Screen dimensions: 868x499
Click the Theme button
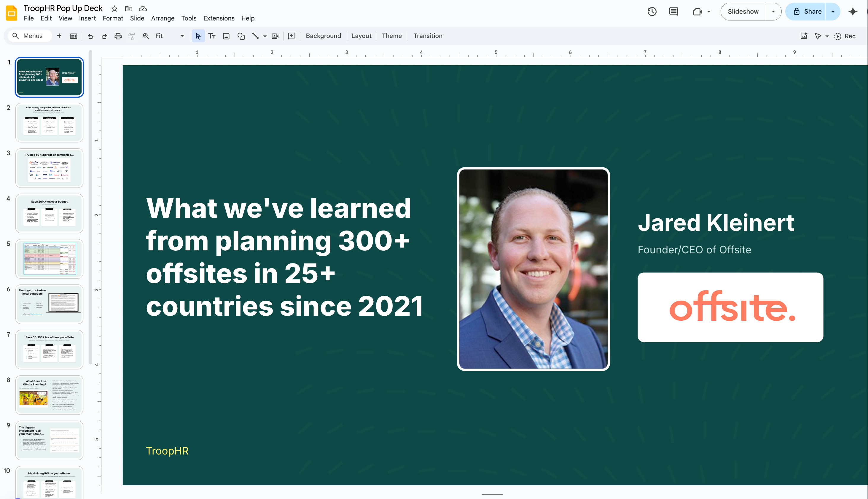click(391, 36)
